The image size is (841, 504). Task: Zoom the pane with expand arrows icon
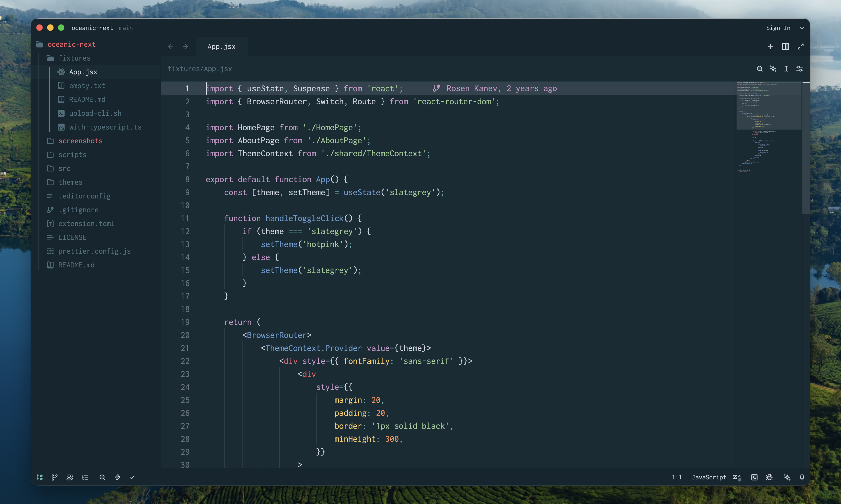(801, 47)
